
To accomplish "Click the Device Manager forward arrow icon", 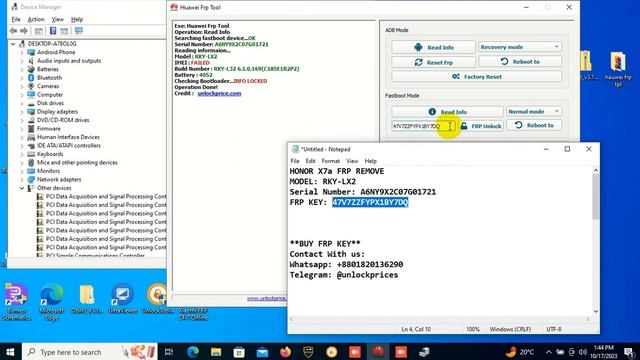I will click(x=24, y=31).
